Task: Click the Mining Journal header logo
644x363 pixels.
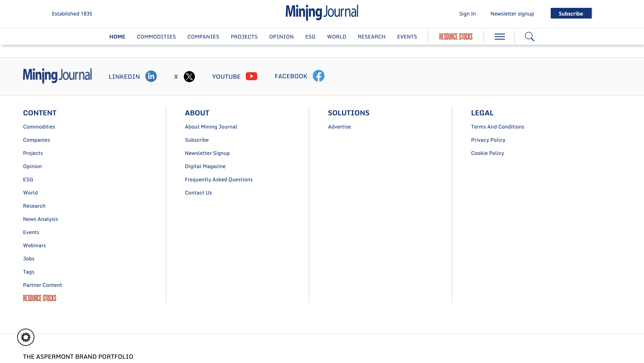Action: pyautogui.click(x=322, y=13)
